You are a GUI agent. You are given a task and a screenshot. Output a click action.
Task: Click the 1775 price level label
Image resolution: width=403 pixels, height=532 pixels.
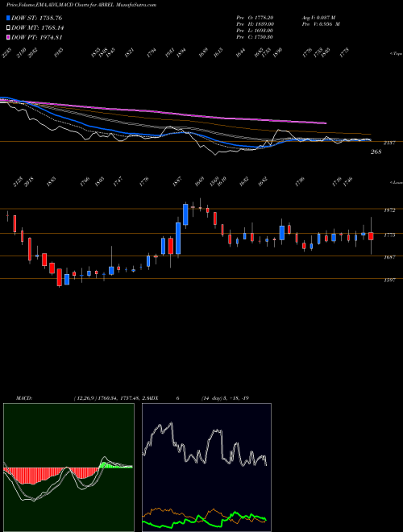click(x=389, y=235)
